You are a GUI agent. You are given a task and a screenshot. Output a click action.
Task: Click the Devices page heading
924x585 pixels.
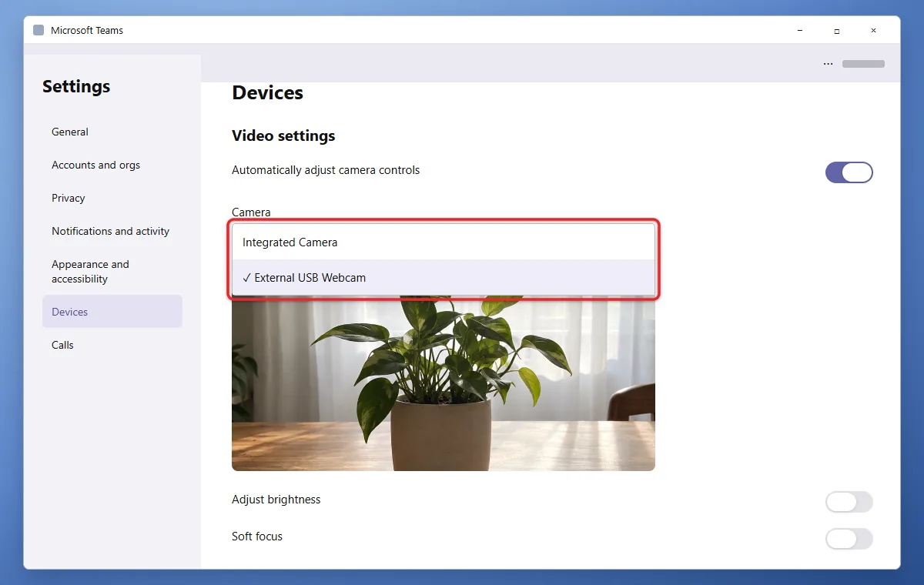pos(267,92)
